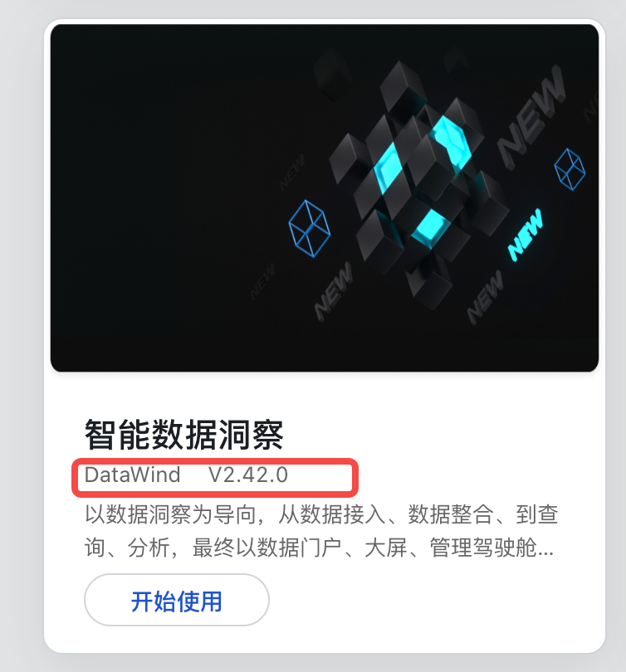Click the small blue wireframe cube at banner's right edge
Image resolution: width=626 pixels, height=672 pixels.
[570, 169]
